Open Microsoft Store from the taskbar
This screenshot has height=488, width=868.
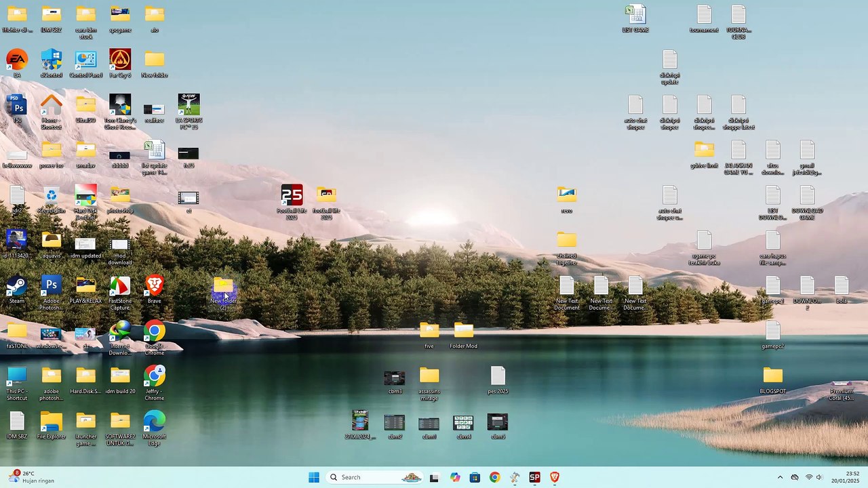[475, 477]
